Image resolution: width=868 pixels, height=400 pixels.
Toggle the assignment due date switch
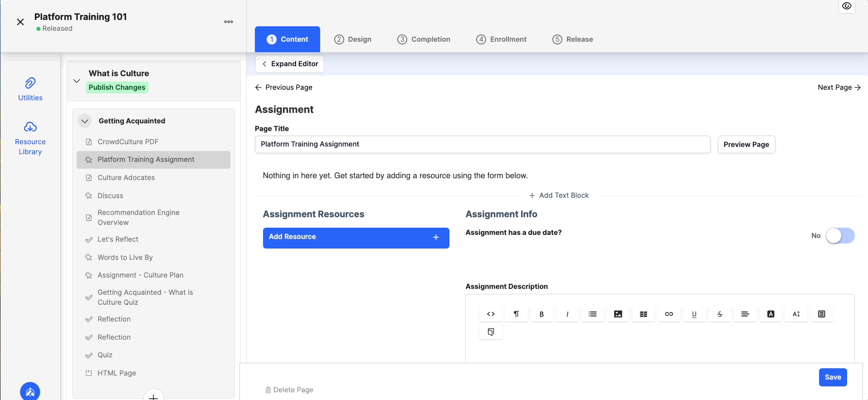pos(840,236)
